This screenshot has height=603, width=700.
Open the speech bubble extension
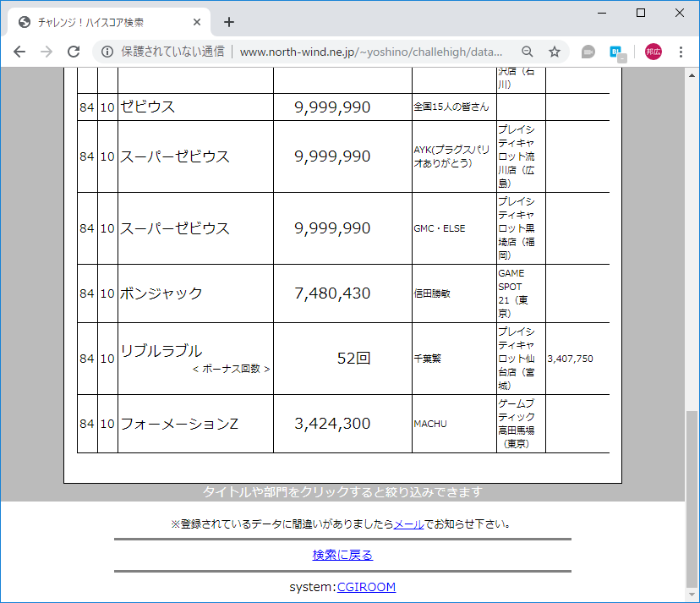click(x=587, y=51)
